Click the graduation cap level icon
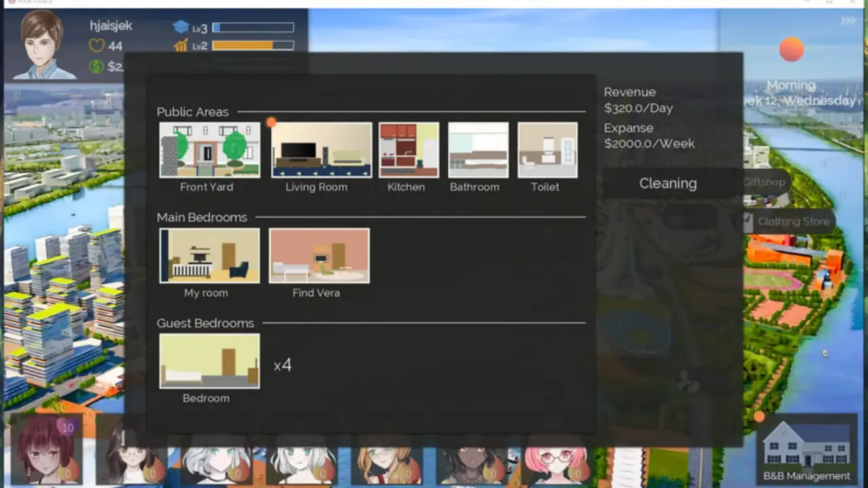 [x=180, y=28]
